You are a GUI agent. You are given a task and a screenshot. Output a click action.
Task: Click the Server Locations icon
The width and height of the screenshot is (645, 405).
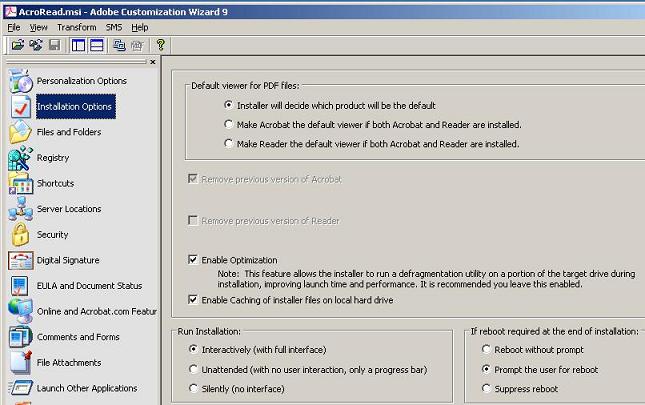click(x=20, y=209)
